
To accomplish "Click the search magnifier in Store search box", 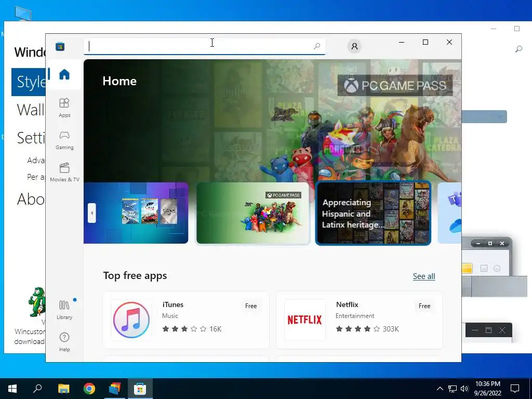I will [317, 46].
